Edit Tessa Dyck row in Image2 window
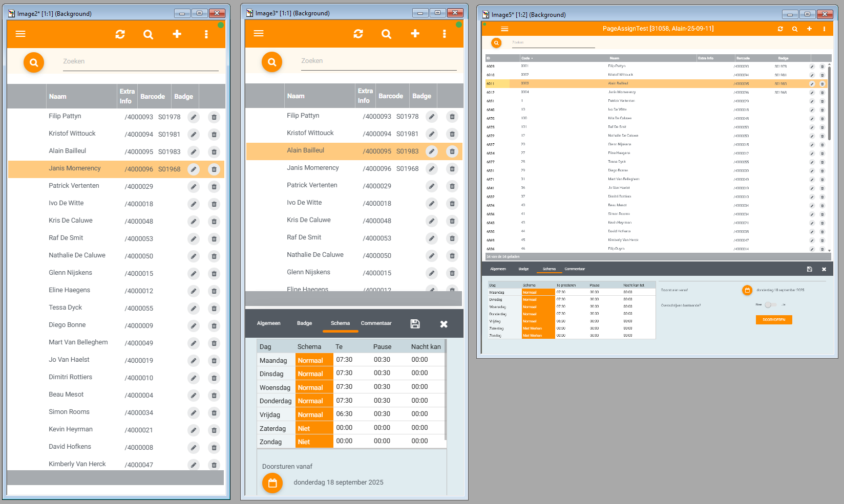This screenshot has width=844, height=504. [194, 309]
